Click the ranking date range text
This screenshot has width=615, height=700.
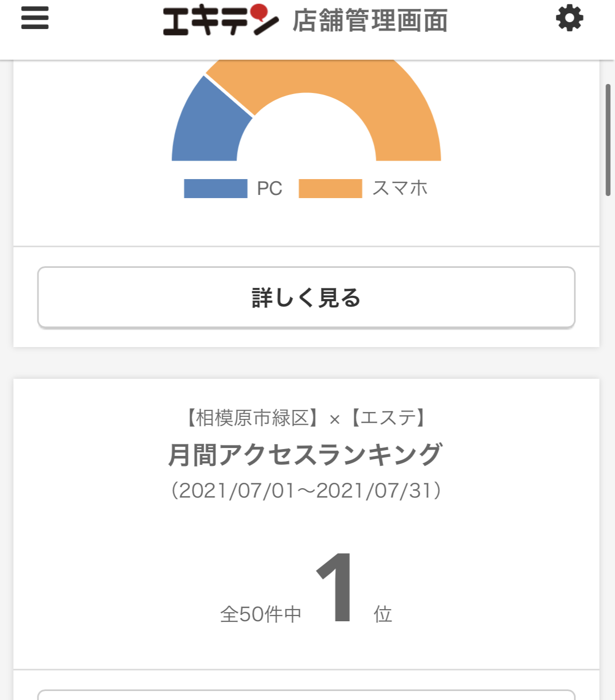306,490
